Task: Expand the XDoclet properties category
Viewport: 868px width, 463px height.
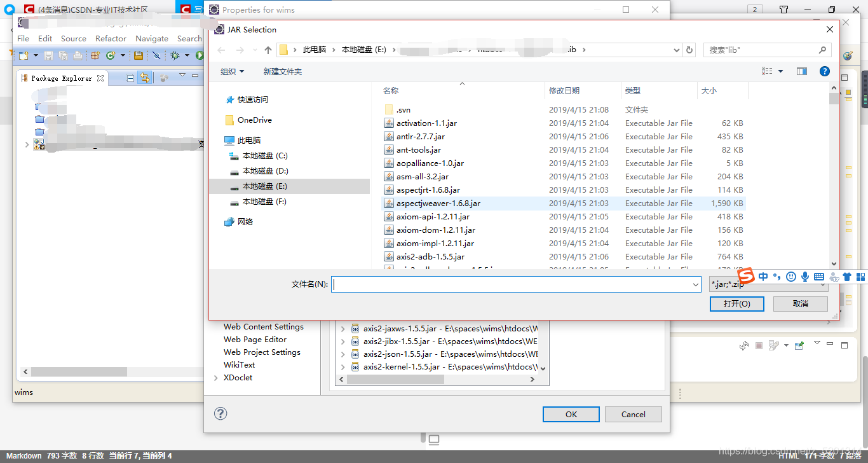Action: [216, 378]
